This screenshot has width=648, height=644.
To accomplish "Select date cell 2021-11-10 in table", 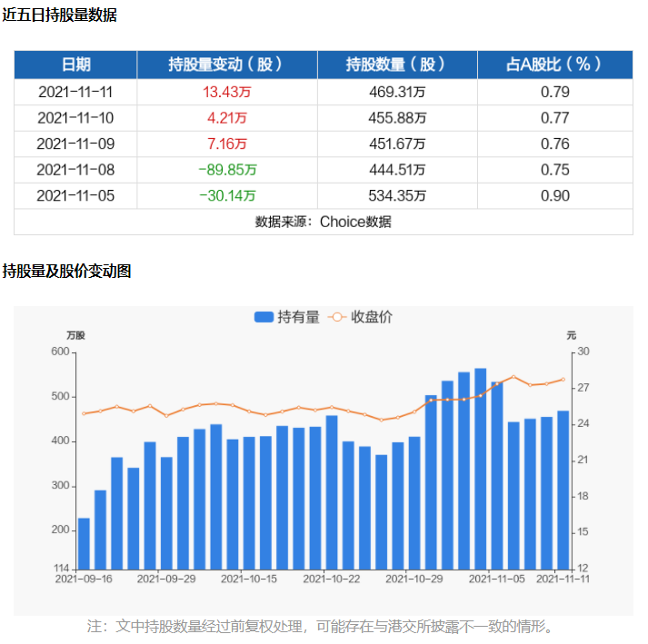I will click(75, 118).
